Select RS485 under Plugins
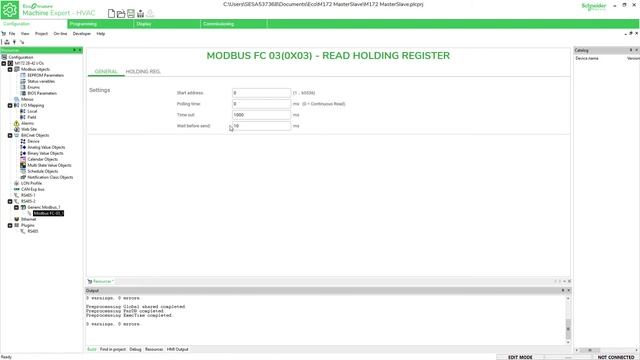The image size is (640, 360). pos(33,231)
